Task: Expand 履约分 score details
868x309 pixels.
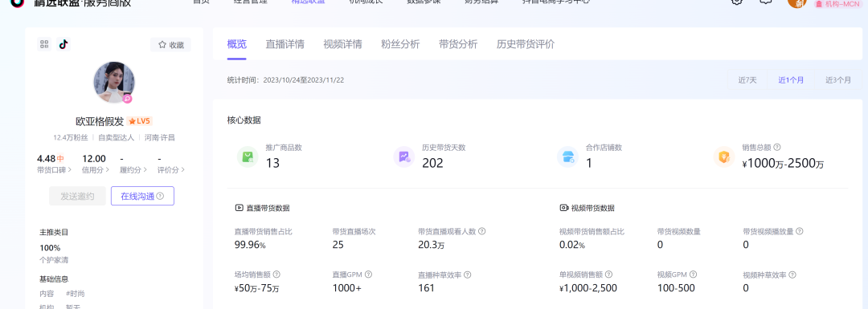Action: pos(133,169)
